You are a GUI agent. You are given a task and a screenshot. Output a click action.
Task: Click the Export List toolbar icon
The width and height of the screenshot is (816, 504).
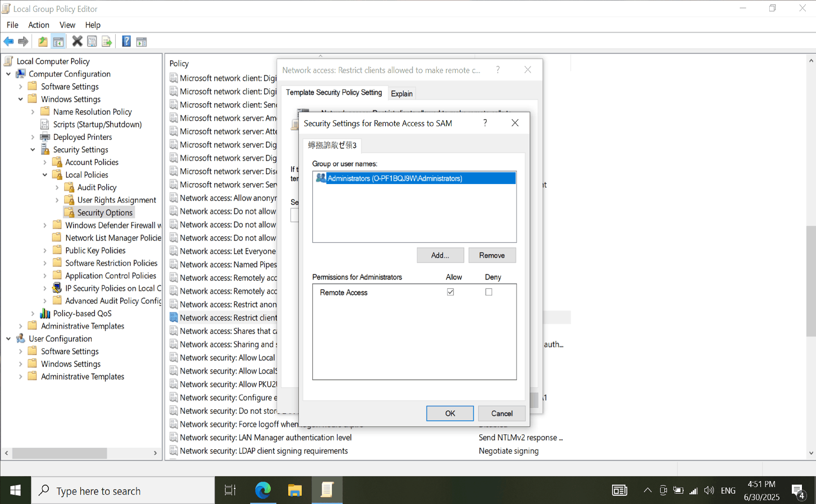107,41
